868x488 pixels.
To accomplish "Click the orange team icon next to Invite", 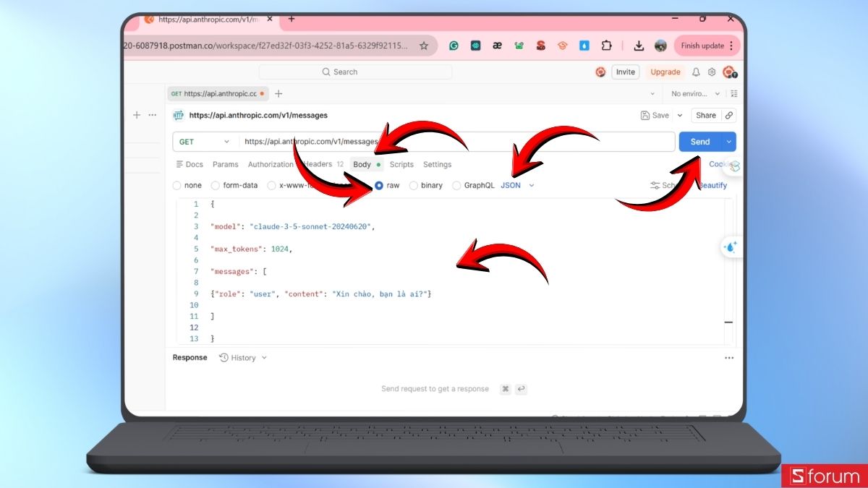I will pyautogui.click(x=600, y=72).
